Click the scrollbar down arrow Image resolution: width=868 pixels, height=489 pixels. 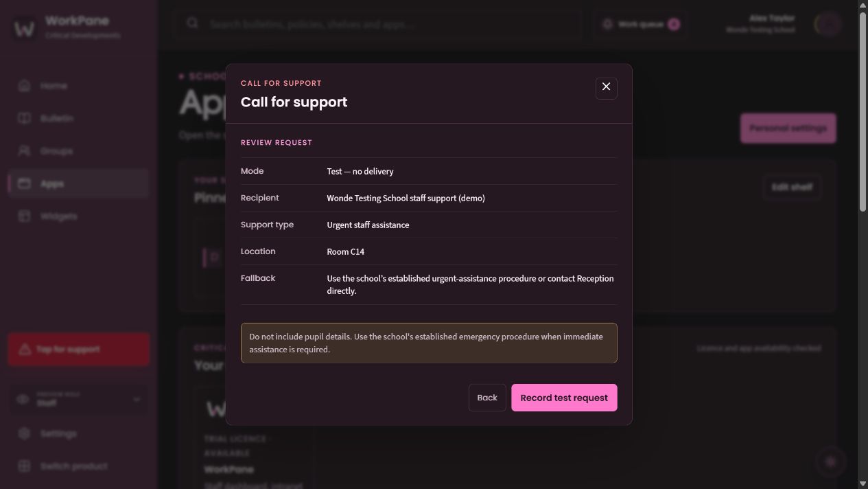(x=863, y=484)
